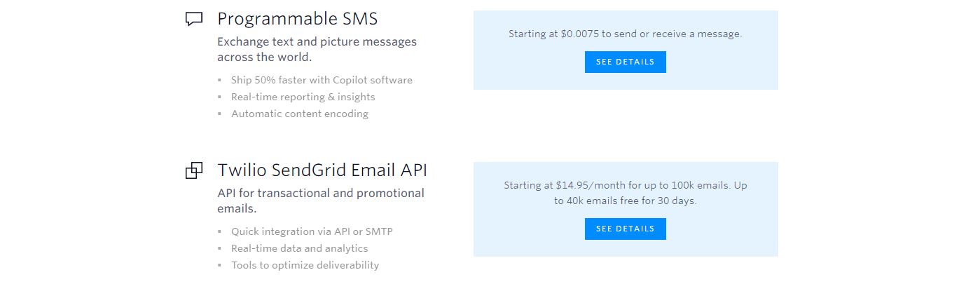The image size is (980, 284).
Task: Click the Twilio SendGrid overlapping squares icon
Action: [x=194, y=170]
